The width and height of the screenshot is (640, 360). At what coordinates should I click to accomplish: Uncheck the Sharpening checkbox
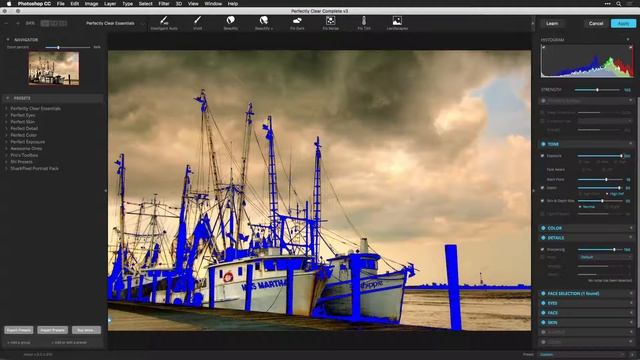542,249
